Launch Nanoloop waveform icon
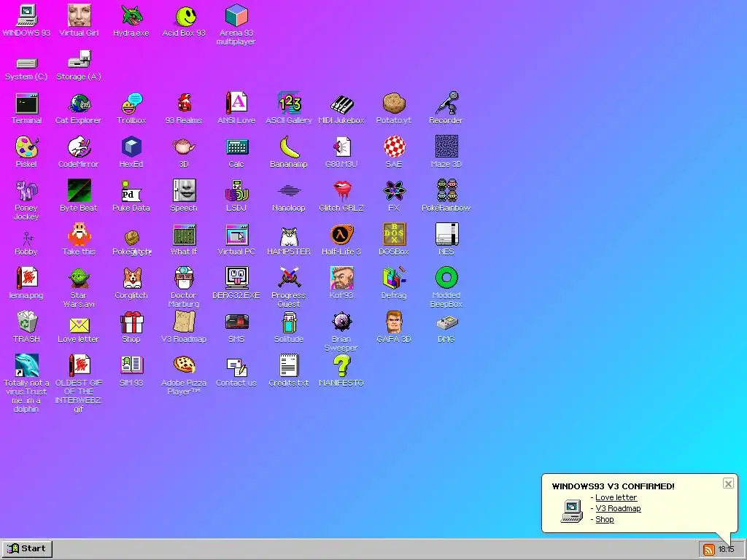 tap(289, 191)
